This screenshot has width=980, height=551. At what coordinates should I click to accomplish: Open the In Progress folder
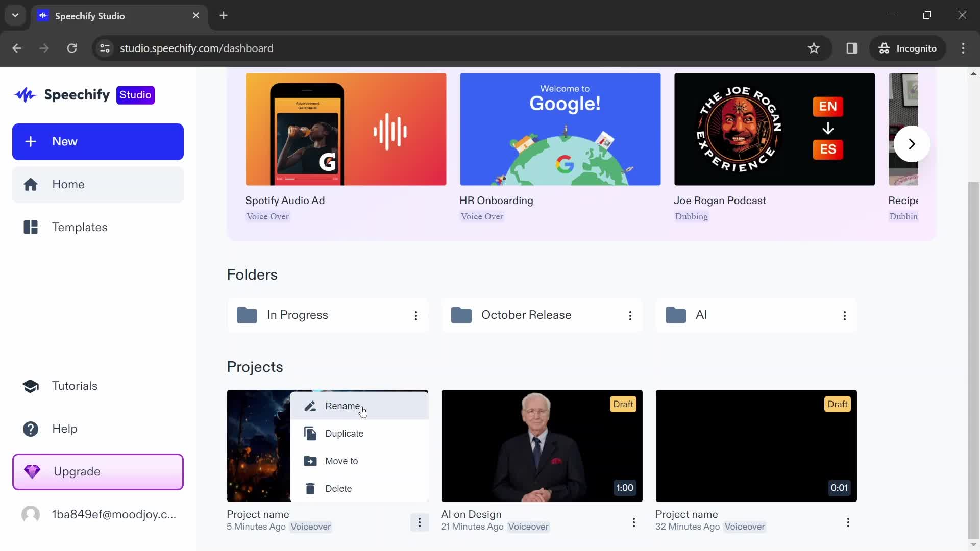[x=328, y=315]
